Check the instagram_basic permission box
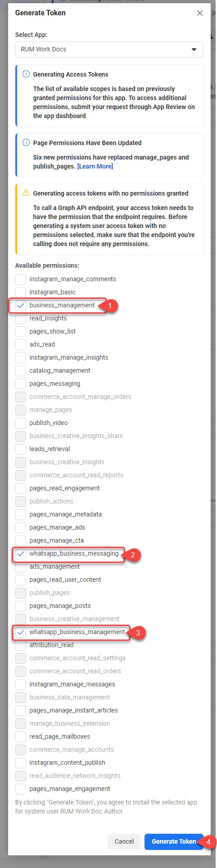The image size is (217, 868). tap(21, 292)
